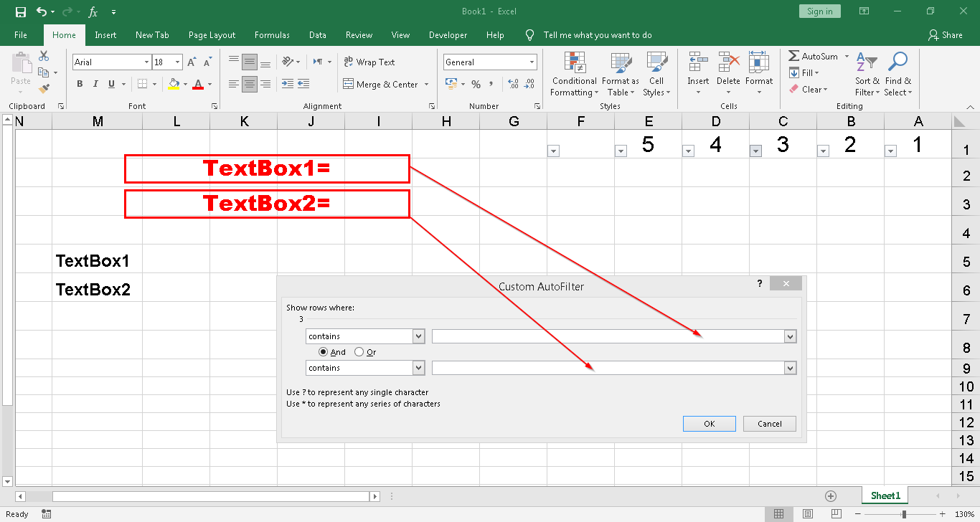Open the Merge & Center dropdown arrow
The image size is (980, 522).
tap(426, 85)
